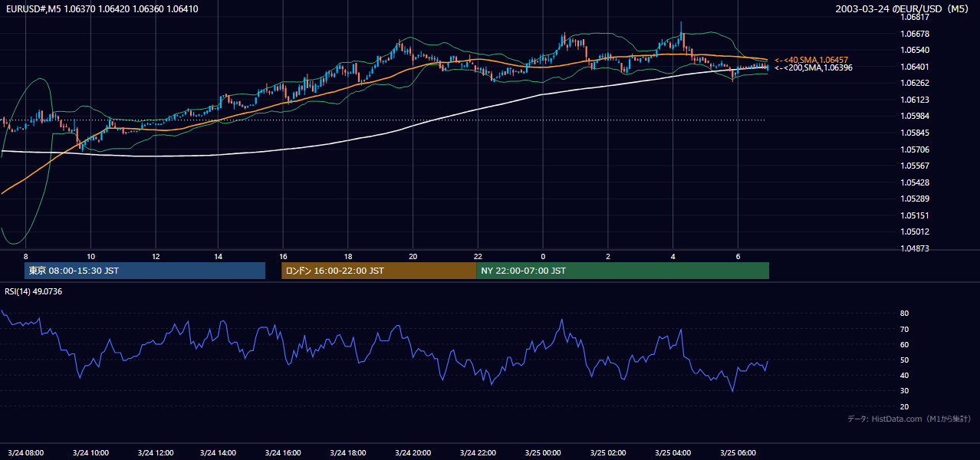Click price axis value 1.06262
This screenshot has width=980, height=460.
click(915, 84)
